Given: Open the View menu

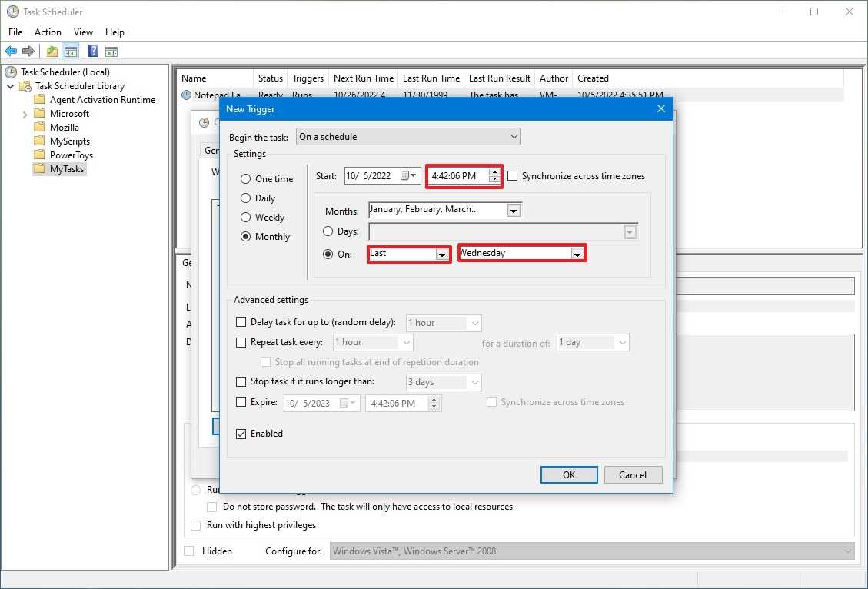Looking at the screenshot, I should [x=83, y=32].
